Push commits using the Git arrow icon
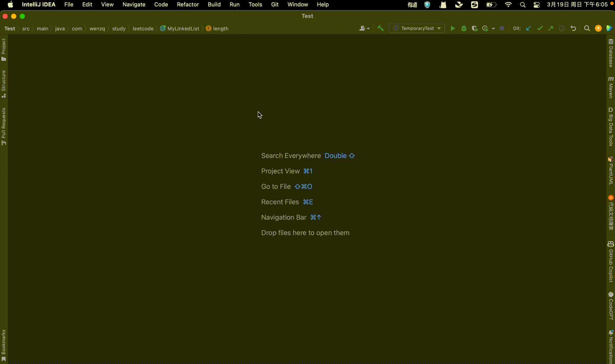This screenshot has width=615, height=364. point(551,28)
